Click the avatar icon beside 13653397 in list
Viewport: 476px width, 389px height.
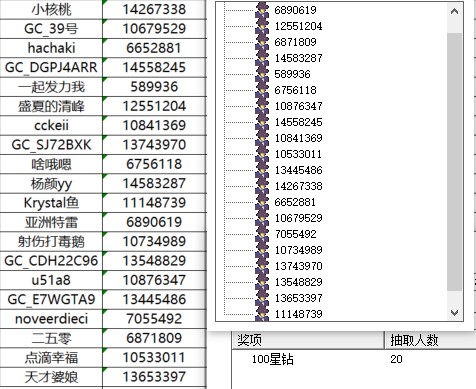[x=262, y=298]
